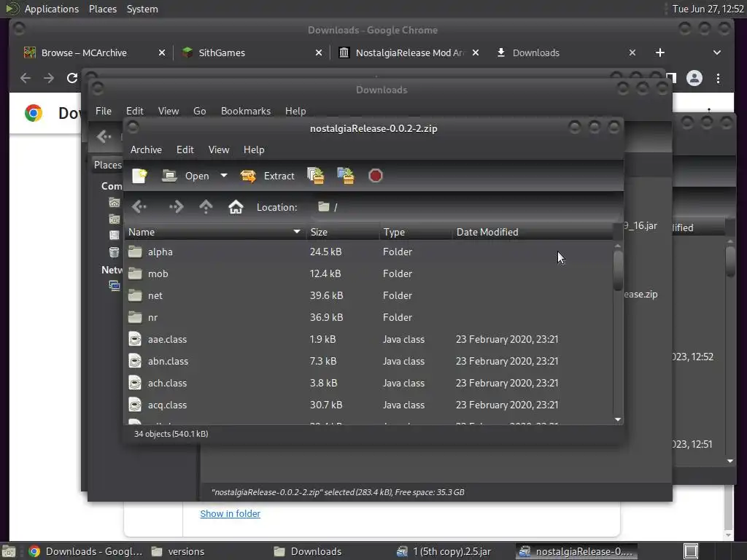Click scroll-down arrow in archive file list
The height and width of the screenshot is (560, 747).
point(618,419)
